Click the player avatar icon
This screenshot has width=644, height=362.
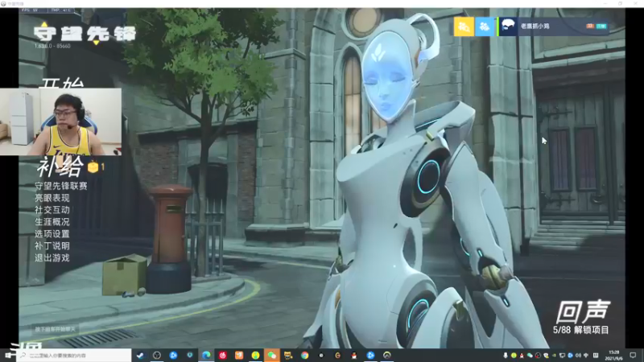pos(508,27)
